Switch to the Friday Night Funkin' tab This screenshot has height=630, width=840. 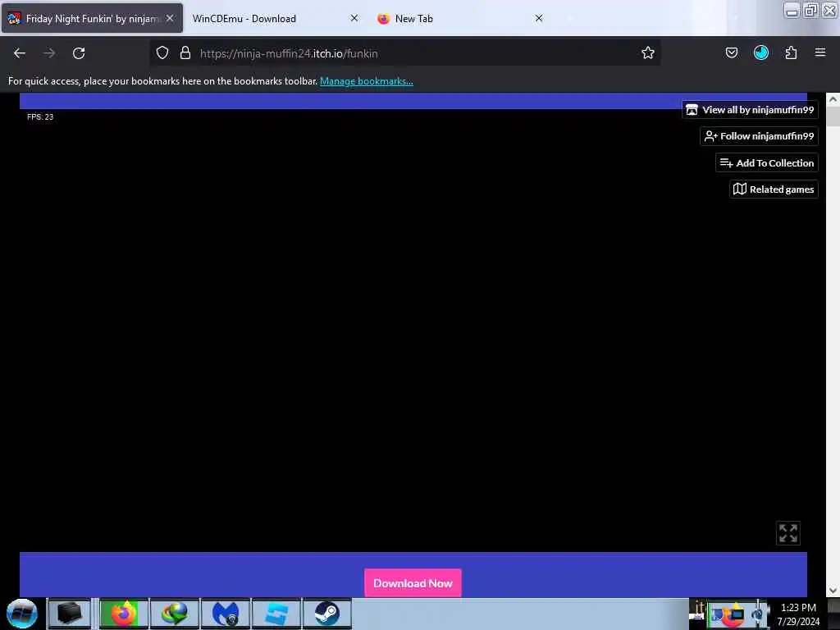click(x=92, y=18)
